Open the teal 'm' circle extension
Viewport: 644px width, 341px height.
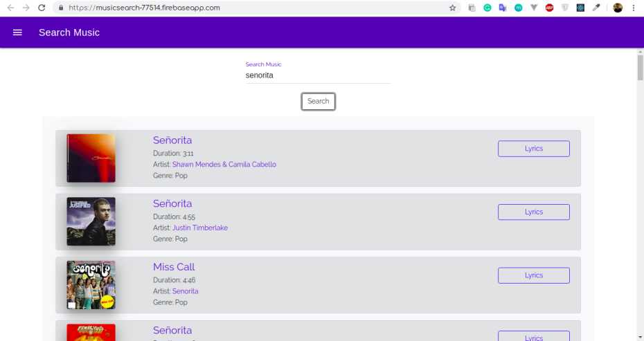519,8
